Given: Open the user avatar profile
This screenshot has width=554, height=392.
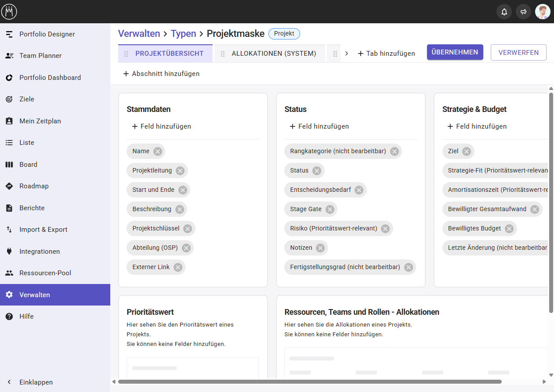Looking at the screenshot, I should [543, 12].
